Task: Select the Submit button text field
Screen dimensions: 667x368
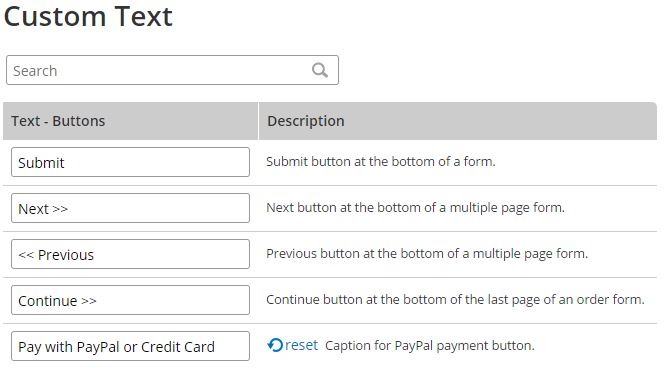Action: pos(130,162)
